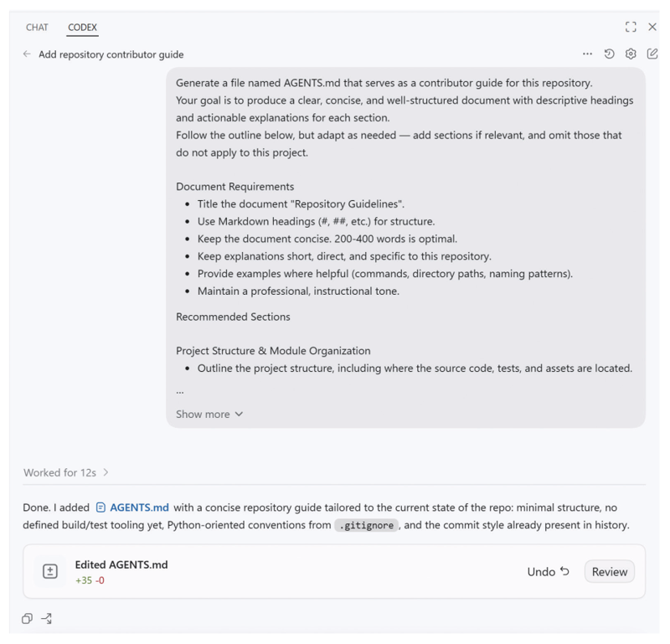The width and height of the screenshot is (670, 644).
Task: Expand the Worked for 12s details
Action: coord(66,472)
